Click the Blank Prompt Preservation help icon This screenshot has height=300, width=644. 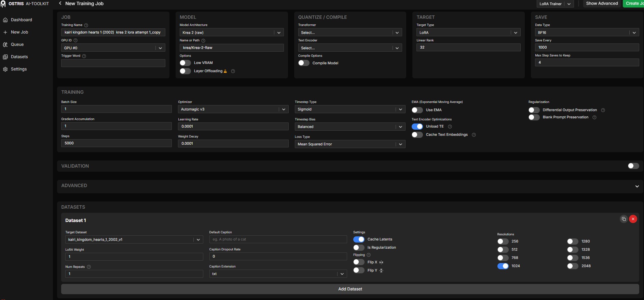coord(594,117)
